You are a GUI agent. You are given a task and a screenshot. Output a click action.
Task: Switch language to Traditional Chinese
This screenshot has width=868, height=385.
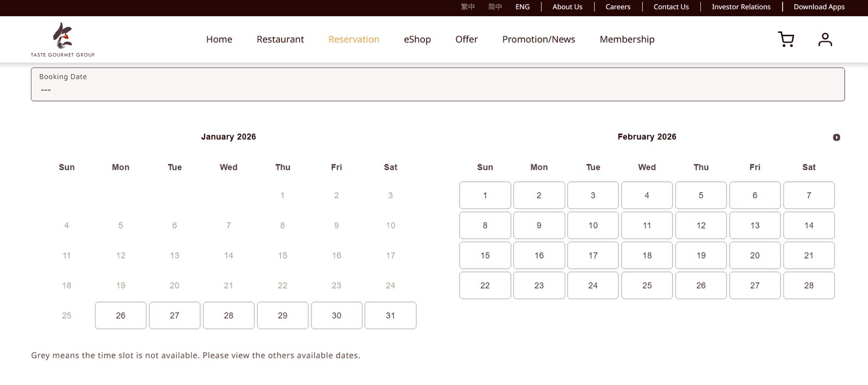coord(468,7)
